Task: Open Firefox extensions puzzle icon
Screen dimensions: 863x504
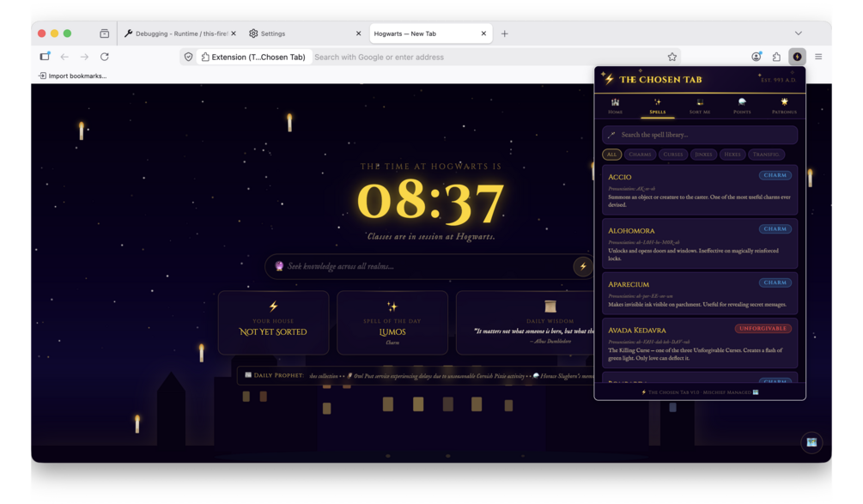Action: pyautogui.click(x=776, y=57)
